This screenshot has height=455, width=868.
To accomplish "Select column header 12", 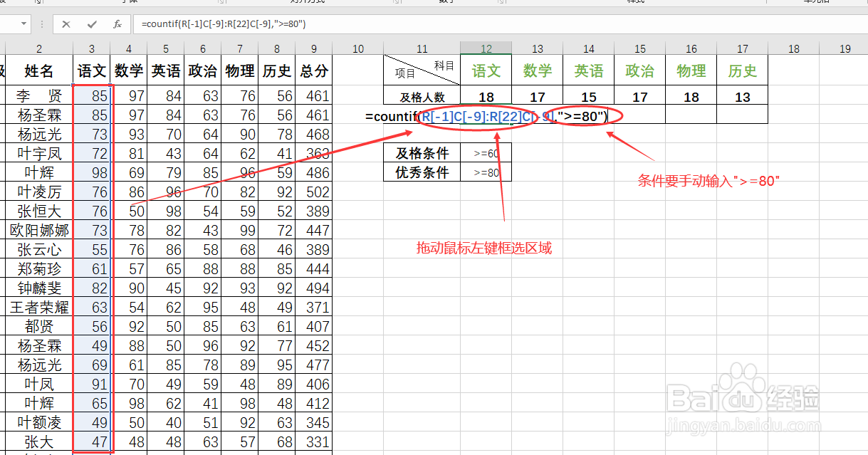I will 486,48.
